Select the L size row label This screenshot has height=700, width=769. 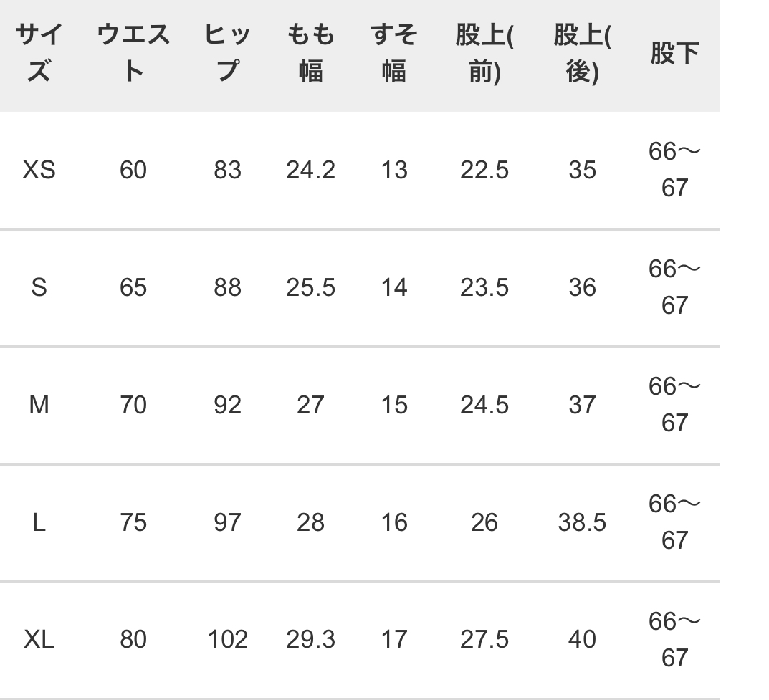tap(39, 522)
